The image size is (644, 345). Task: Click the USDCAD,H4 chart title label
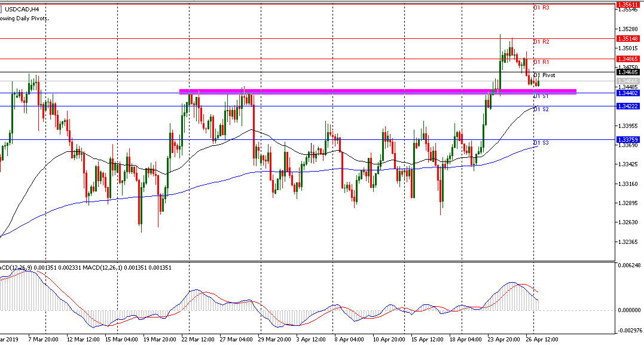[x=22, y=8]
